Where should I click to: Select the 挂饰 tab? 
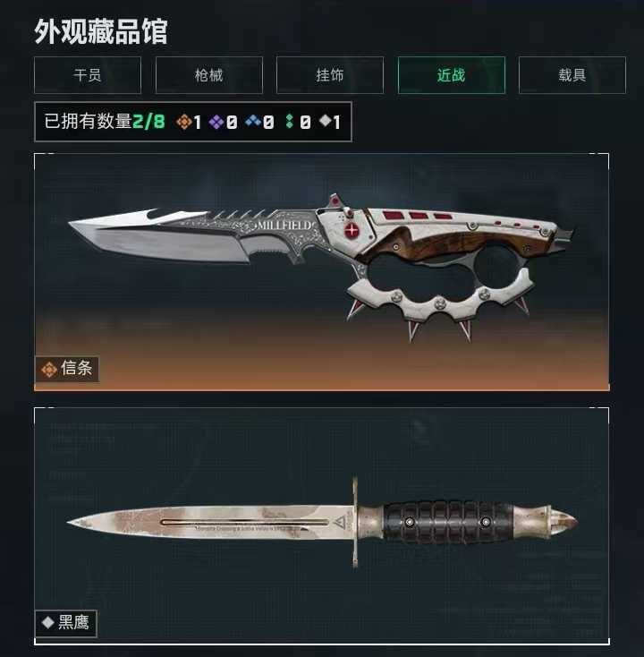[330, 75]
